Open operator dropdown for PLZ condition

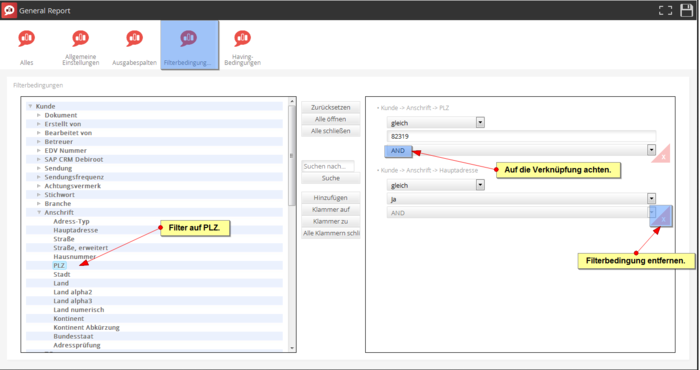(x=480, y=123)
